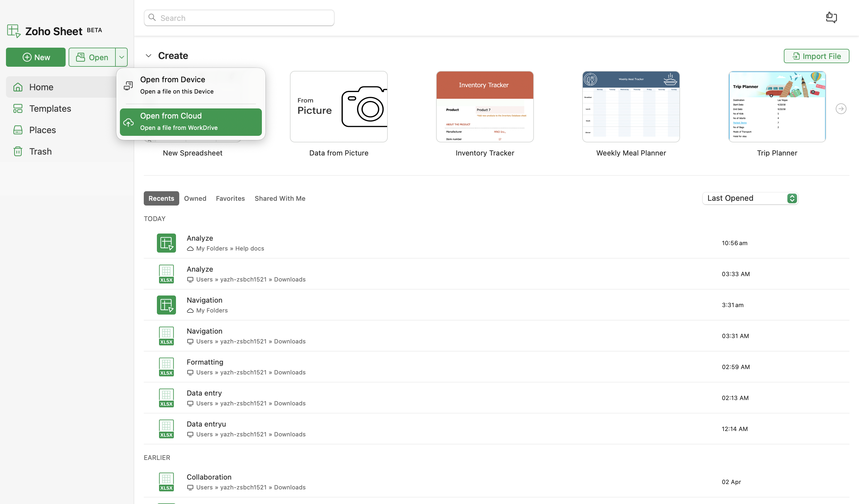The height and width of the screenshot is (504, 859).
Task: Expand the Open button dropdown arrow
Action: (x=121, y=57)
